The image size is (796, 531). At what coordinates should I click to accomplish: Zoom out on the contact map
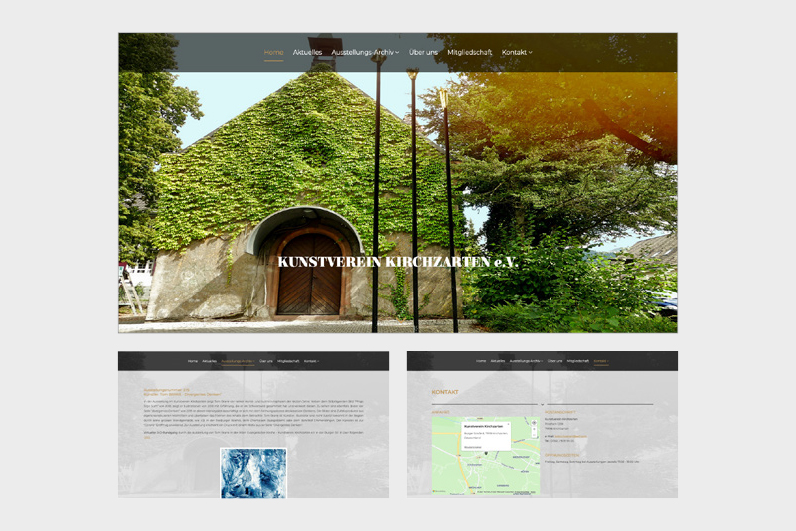point(534,435)
